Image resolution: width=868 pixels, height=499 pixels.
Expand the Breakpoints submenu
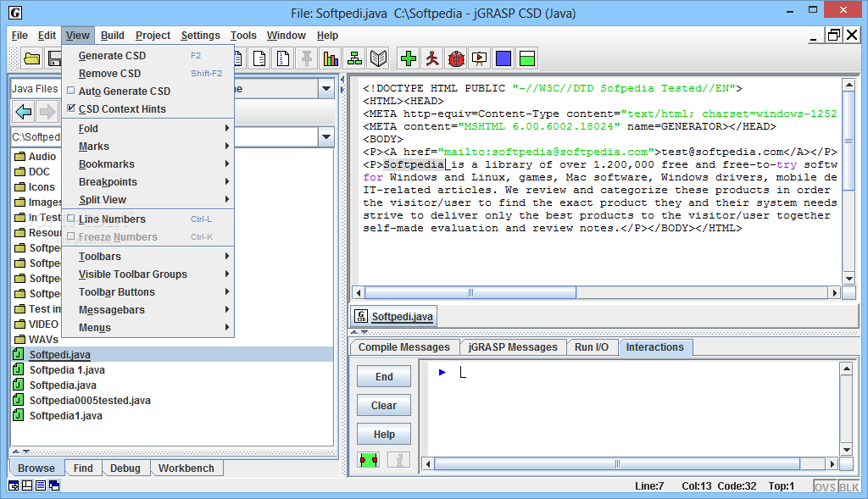coord(148,181)
